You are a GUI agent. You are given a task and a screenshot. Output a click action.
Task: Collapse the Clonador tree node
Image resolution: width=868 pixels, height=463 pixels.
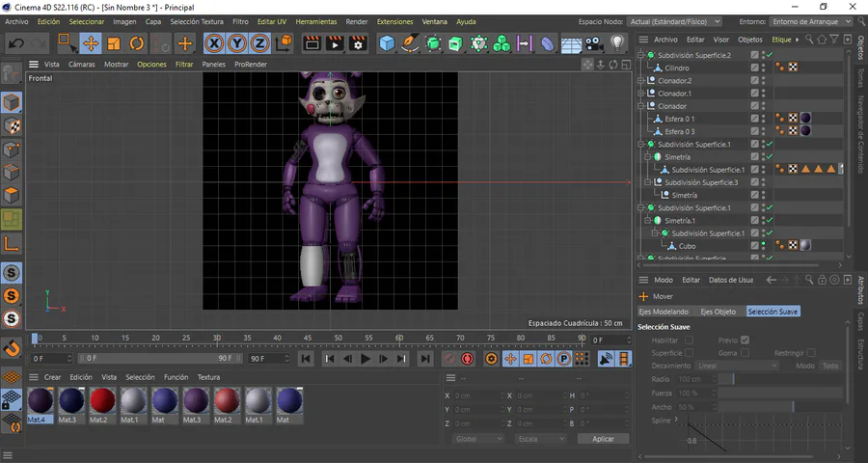[x=641, y=106]
